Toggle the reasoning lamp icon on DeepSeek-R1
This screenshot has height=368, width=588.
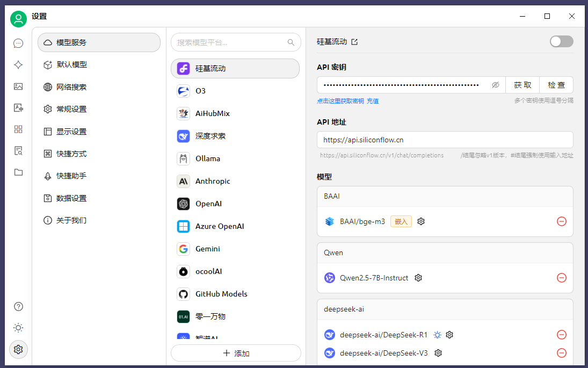(x=438, y=335)
